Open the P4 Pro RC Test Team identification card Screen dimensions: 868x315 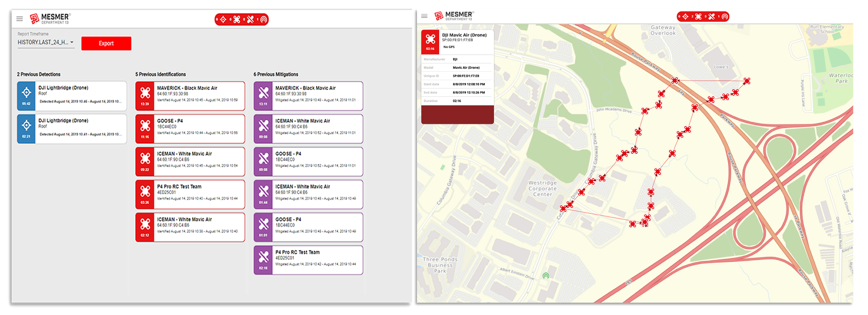pyautogui.click(x=190, y=195)
